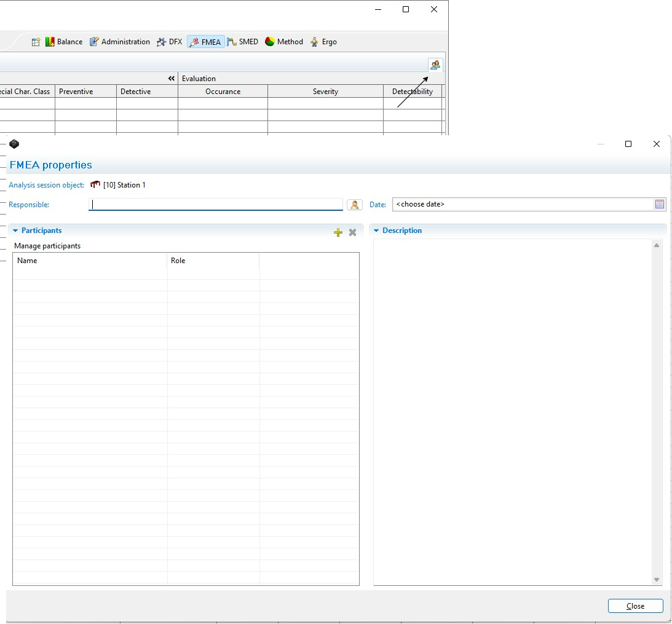
Task: Click the Responsible text field
Action: (215, 204)
